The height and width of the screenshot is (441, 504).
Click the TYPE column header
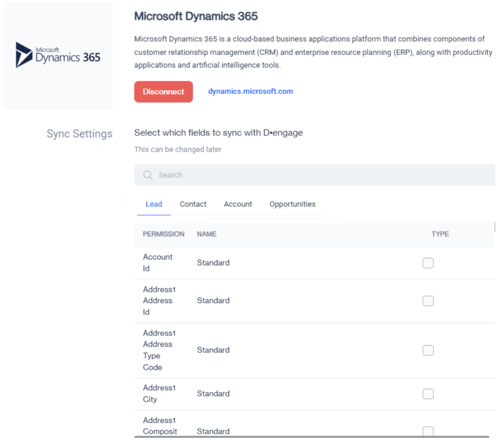click(440, 234)
